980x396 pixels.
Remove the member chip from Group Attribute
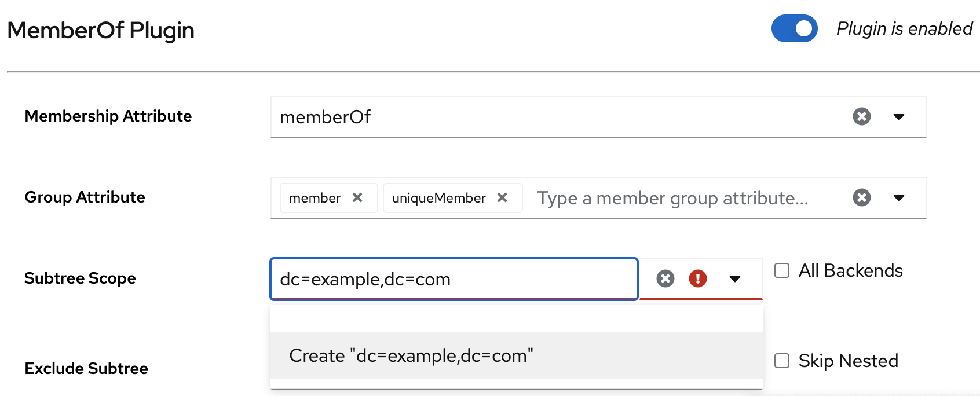pos(357,197)
